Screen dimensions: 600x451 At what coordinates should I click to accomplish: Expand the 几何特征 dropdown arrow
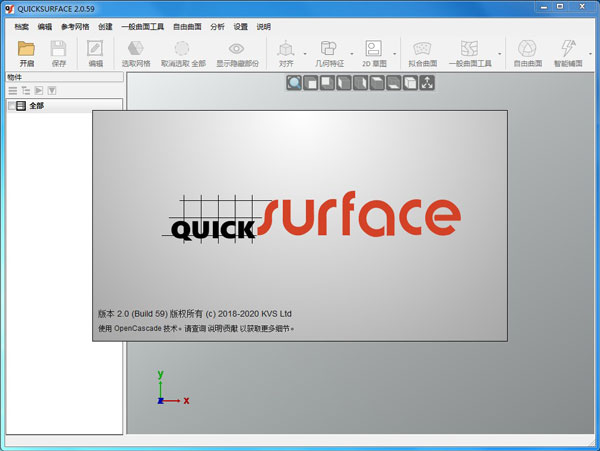(352, 54)
